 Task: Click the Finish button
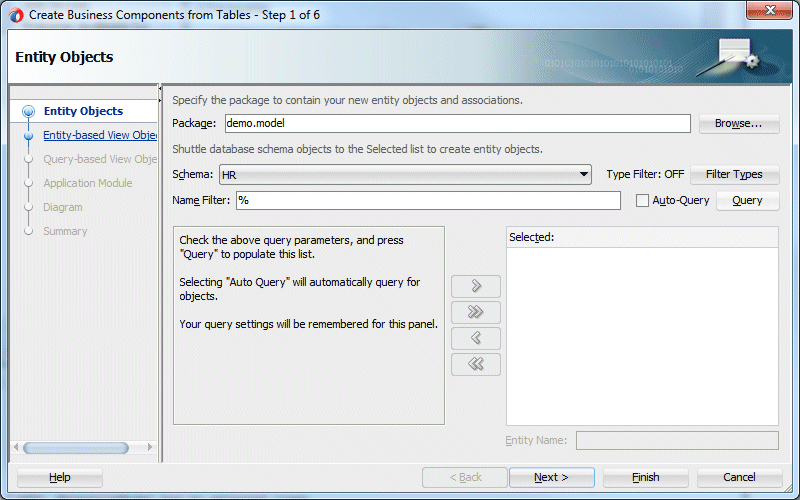click(x=645, y=478)
